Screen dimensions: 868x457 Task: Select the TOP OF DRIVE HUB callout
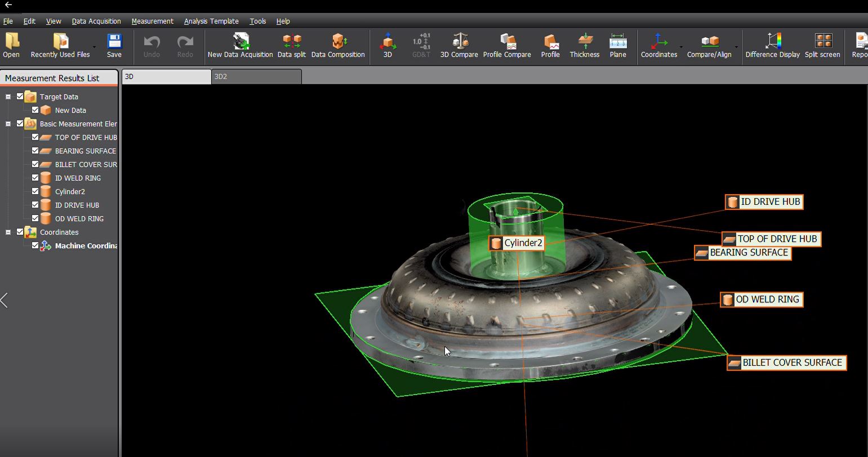tap(771, 239)
